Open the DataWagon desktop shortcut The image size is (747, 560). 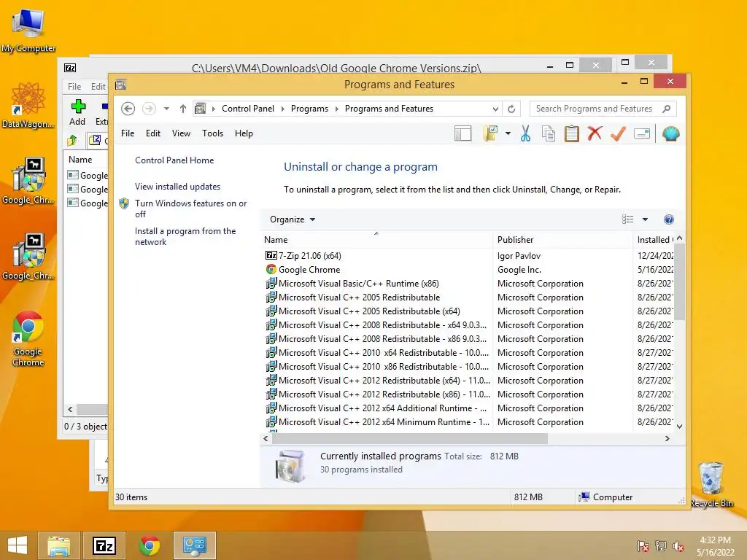click(28, 105)
